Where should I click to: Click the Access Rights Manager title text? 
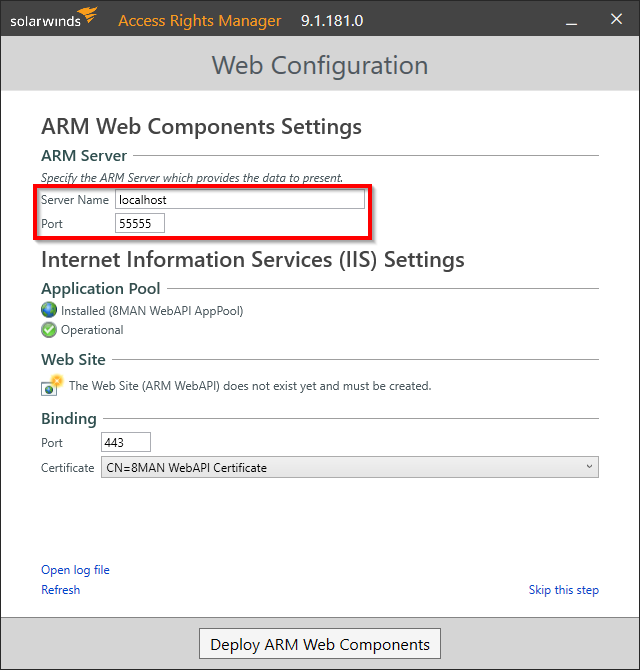(200, 21)
